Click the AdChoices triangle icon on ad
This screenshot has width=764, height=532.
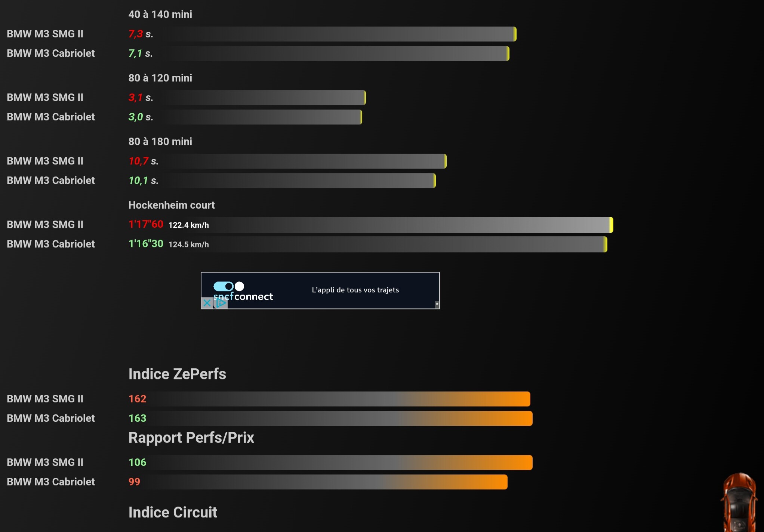(221, 303)
